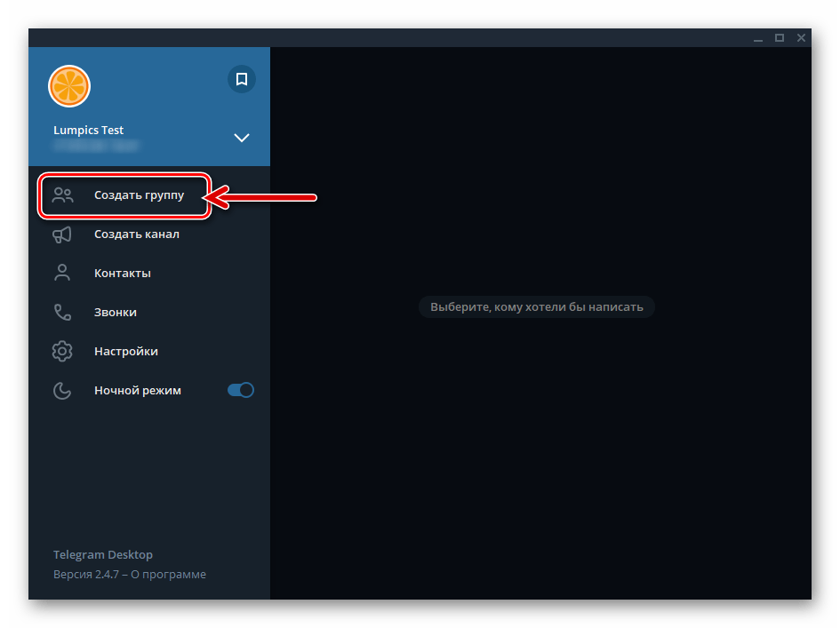Turn off the Night mode toggle switch
The width and height of the screenshot is (840, 628).
pyautogui.click(x=241, y=390)
